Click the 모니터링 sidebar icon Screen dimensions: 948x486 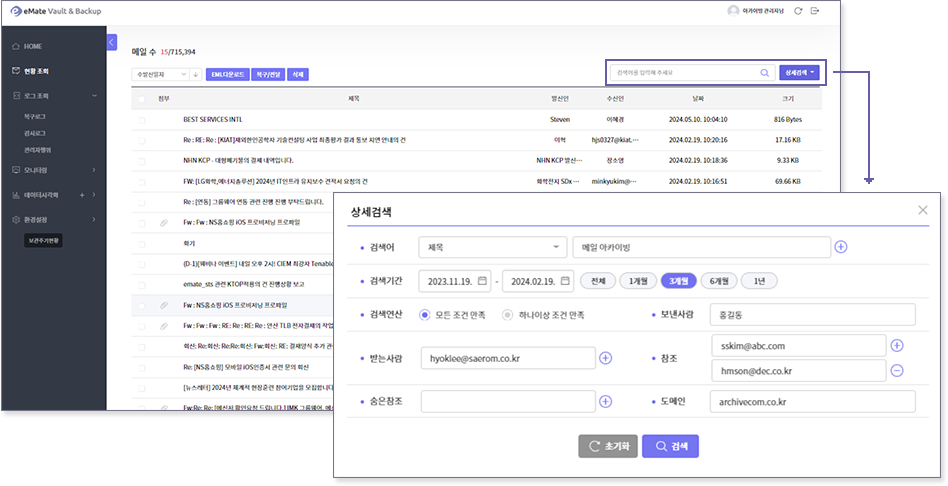pyautogui.click(x=16, y=170)
